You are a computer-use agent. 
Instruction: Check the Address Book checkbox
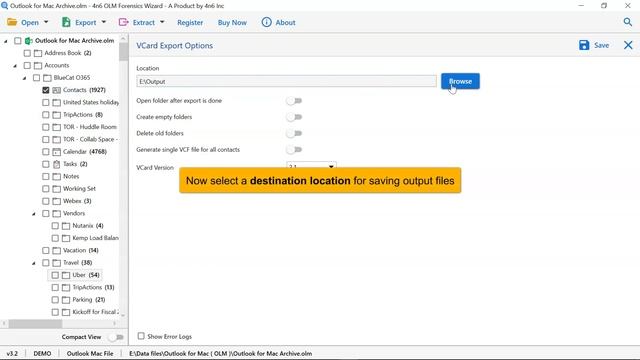tap(27, 53)
